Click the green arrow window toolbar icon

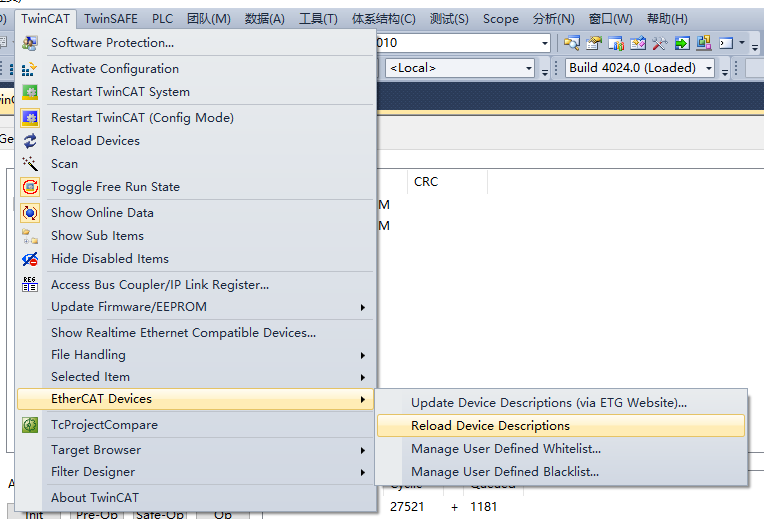click(682, 43)
